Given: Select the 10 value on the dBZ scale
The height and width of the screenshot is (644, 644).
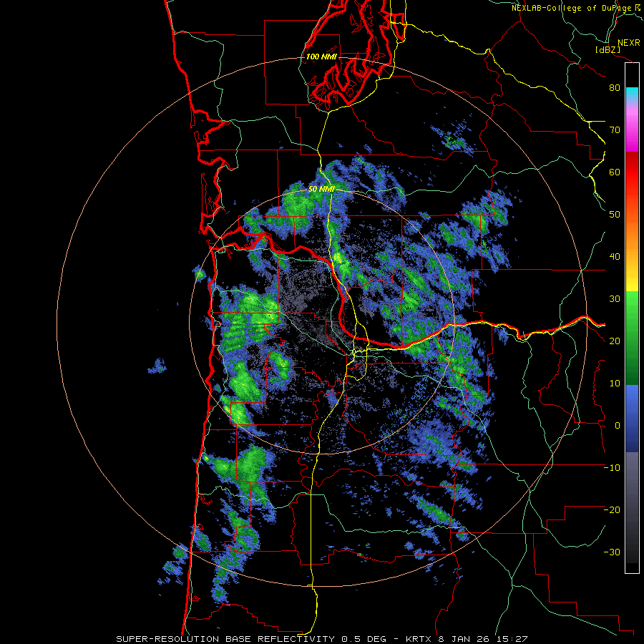Looking at the screenshot, I should click(615, 384).
